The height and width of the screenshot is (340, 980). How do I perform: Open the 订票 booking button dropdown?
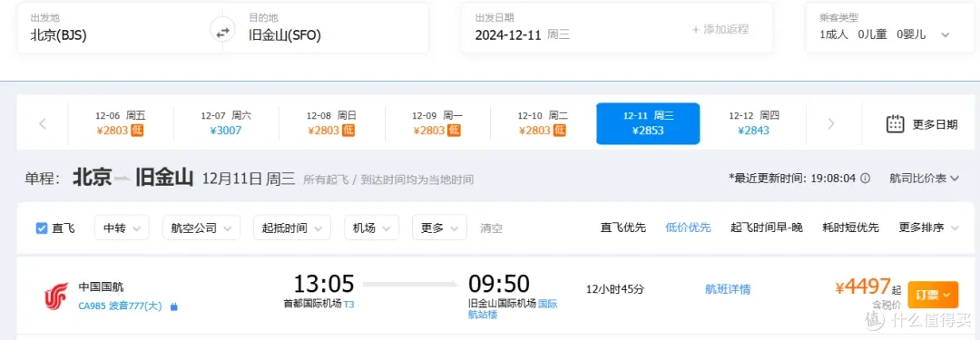(x=933, y=295)
